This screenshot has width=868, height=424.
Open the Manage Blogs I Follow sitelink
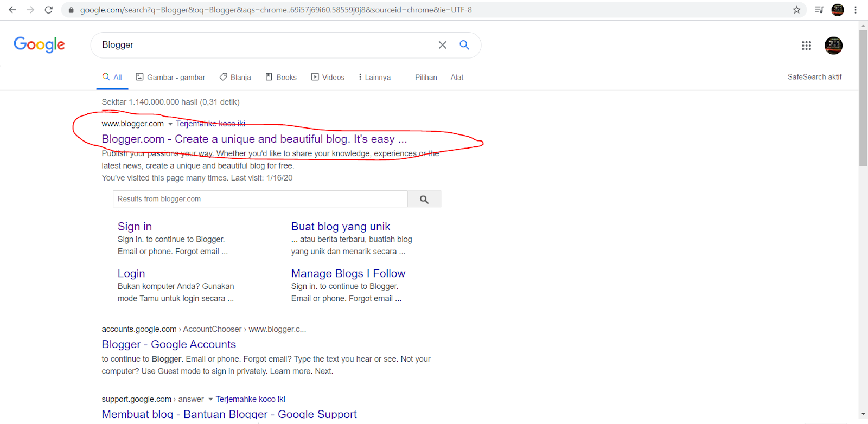[348, 273]
